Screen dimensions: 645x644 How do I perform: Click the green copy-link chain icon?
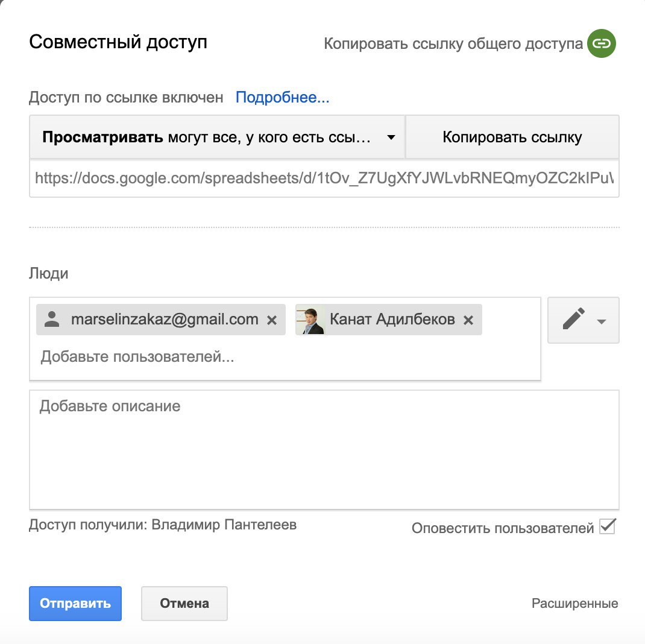pyautogui.click(x=601, y=43)
